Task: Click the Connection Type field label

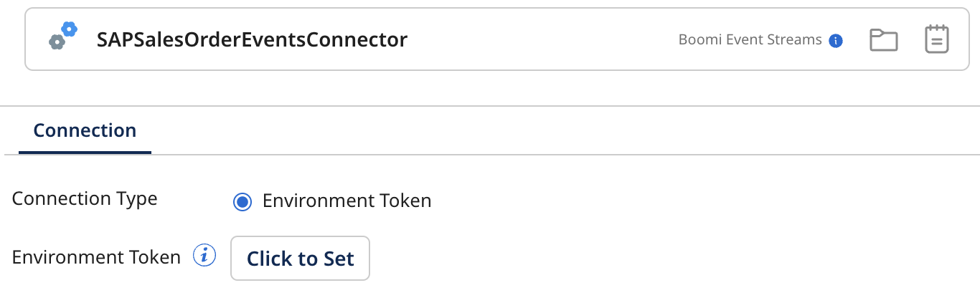Action: pyautogui.click(x=85, y=199)
